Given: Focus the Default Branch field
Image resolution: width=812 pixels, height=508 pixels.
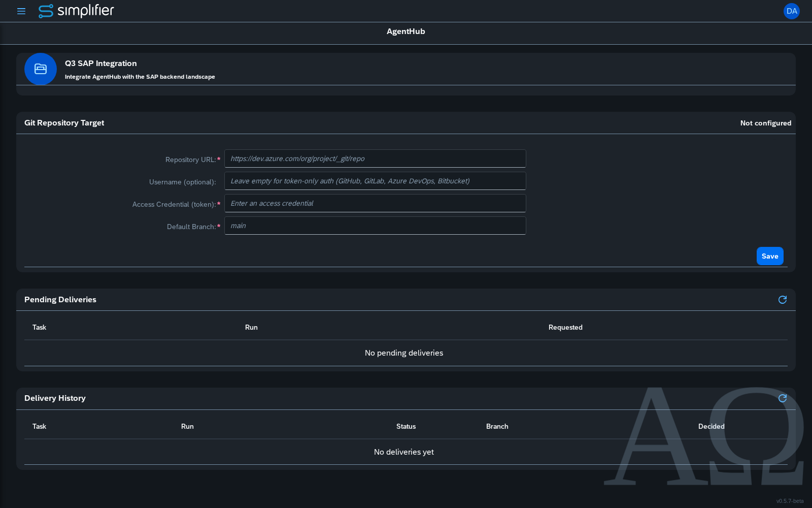Looking at the screenshot, I should [375, 226].
